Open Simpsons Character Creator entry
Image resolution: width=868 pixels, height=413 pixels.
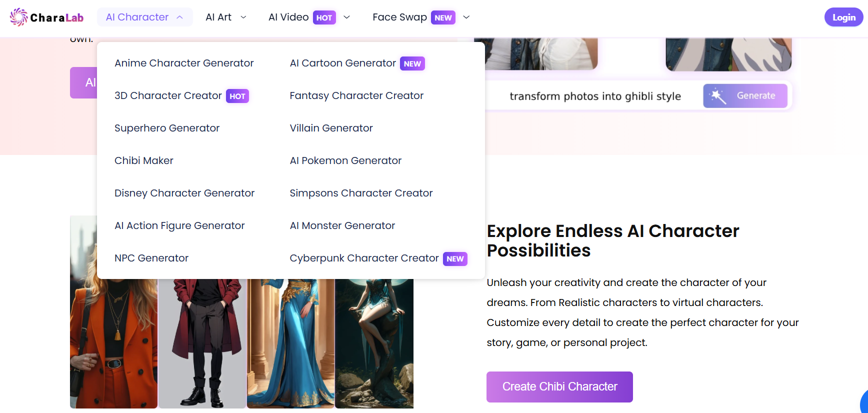pyautogui.click(x=361, y=193)
